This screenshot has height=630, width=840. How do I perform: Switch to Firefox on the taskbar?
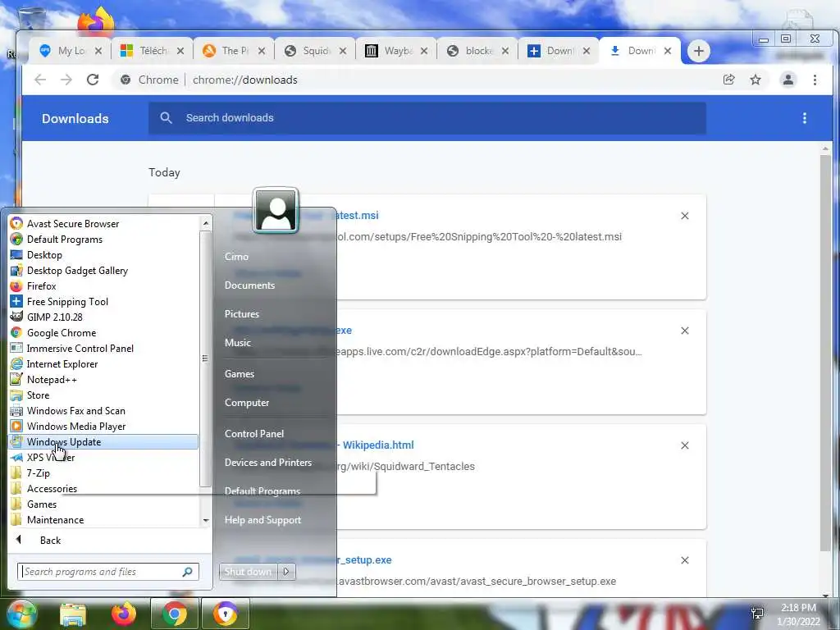coord(123,614)
